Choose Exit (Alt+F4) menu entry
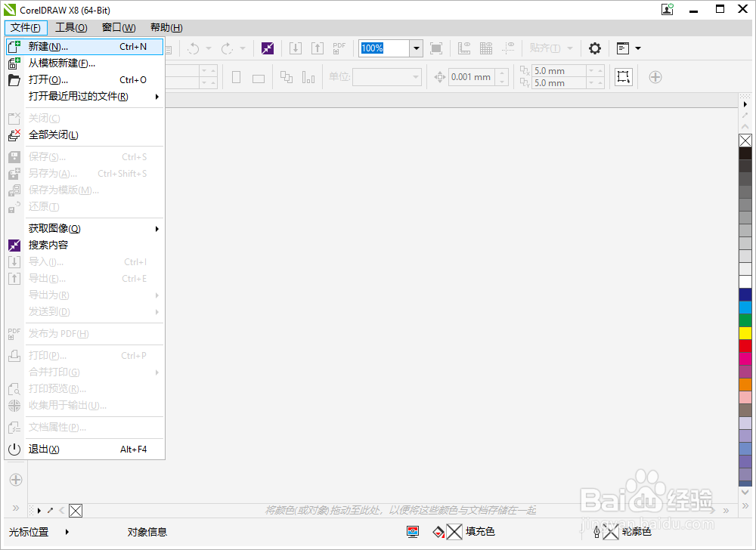This screenshot has width=756, height=550. click(x=85, y=450)
